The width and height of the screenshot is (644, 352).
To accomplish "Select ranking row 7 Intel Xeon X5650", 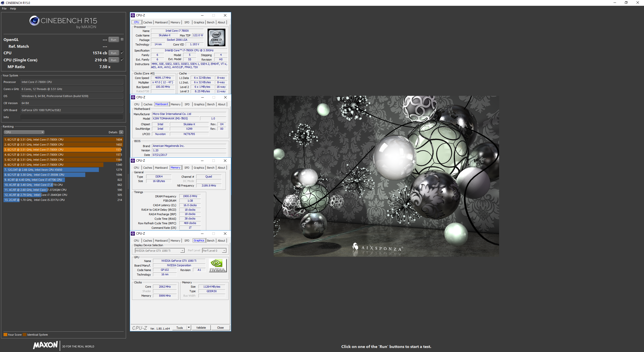I will [63, 170].
